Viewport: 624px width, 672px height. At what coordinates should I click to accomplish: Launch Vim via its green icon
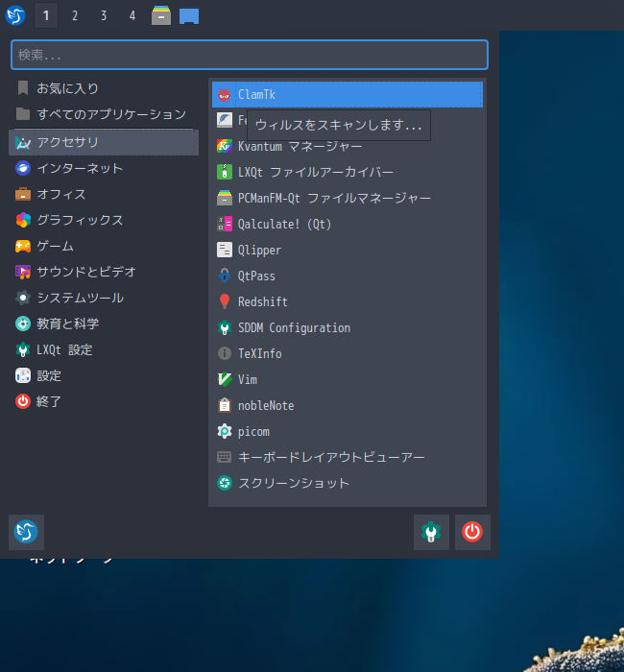point(225,379)
